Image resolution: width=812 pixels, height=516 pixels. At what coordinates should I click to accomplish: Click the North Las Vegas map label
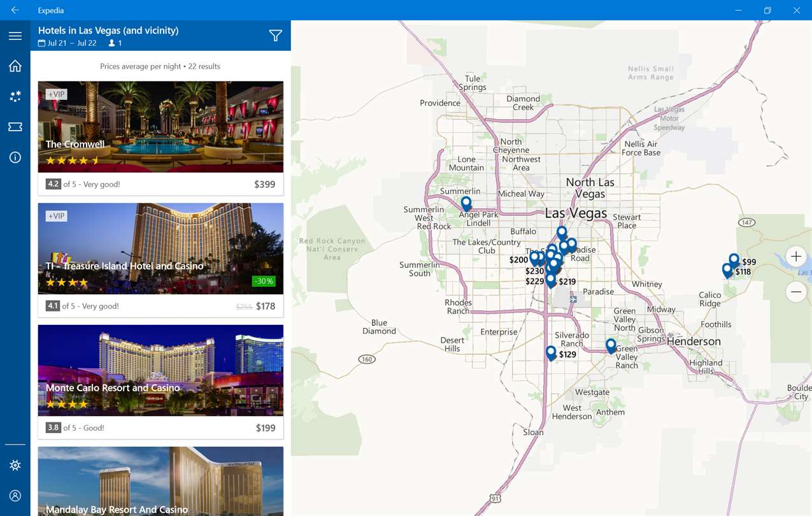click(590, 188)
